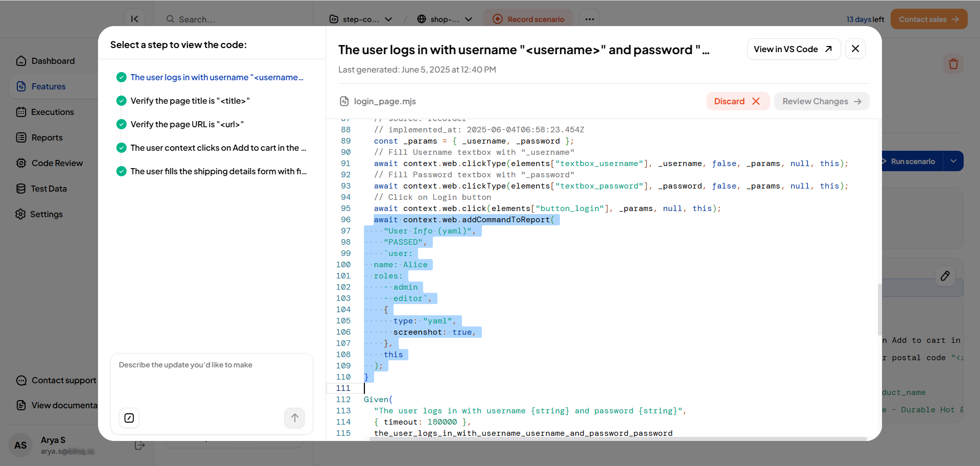Click the trash icon to delete the scenario

953,64
